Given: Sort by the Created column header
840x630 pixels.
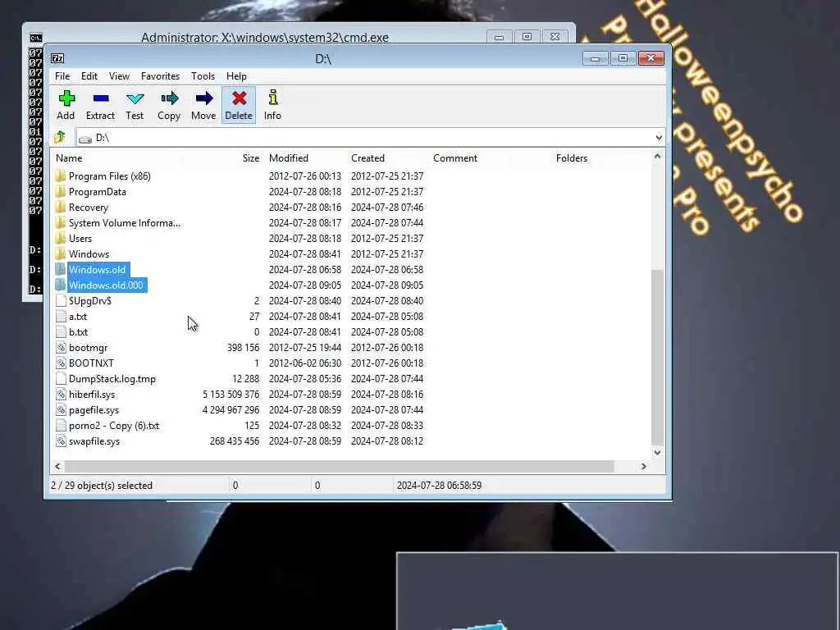Looking at the screenshot, I should 367,158.
